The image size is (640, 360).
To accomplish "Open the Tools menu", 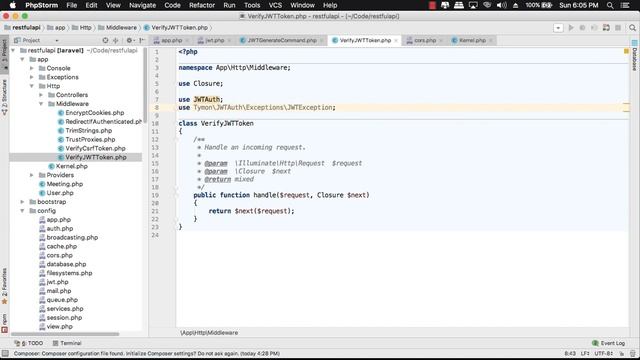I will point(252,5).
